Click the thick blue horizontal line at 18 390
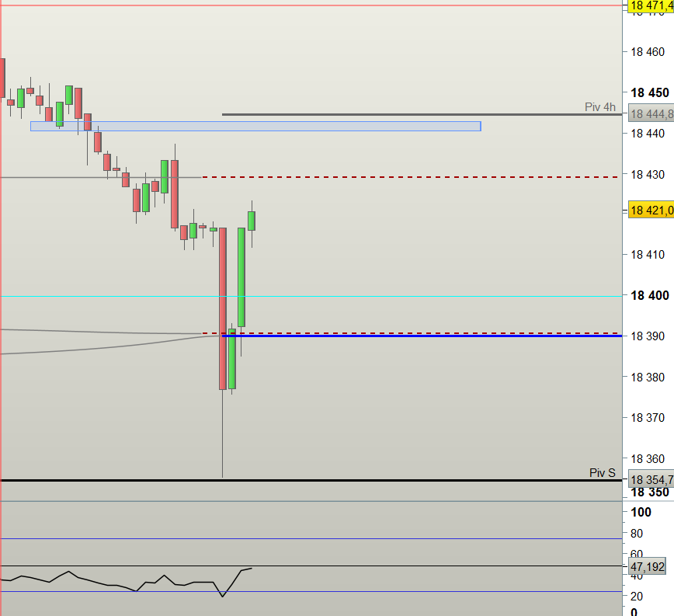Screen dimensions: 674x616 (422, 336)
